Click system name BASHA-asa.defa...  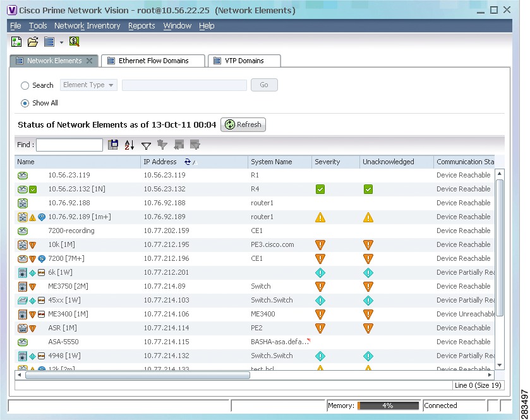pyautogui.click(x=280, y=342)
